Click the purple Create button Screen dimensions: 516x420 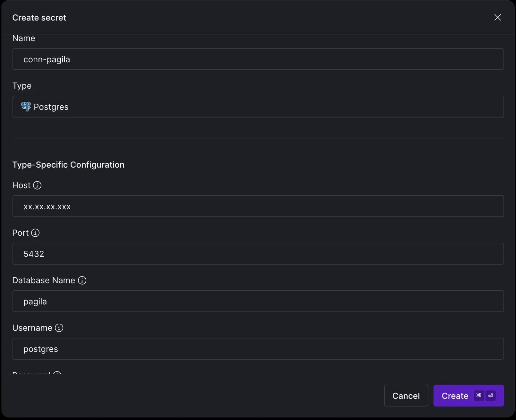tap(469, 396)
